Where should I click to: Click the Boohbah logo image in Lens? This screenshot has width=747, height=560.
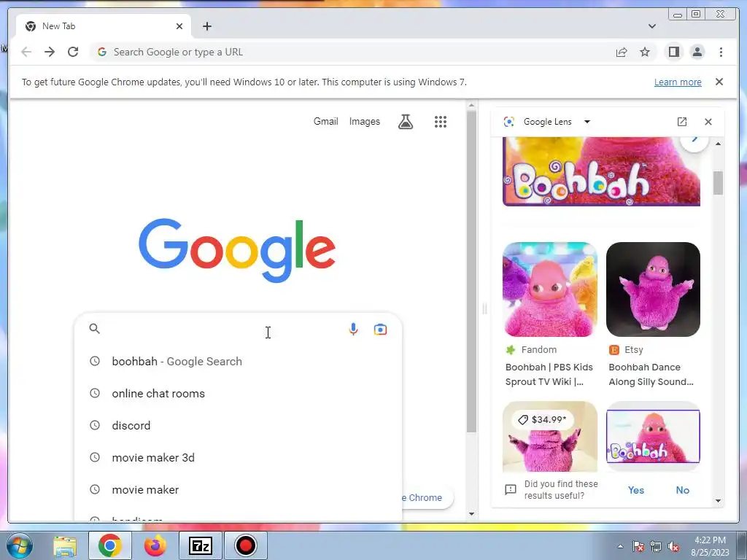coord(601,171)
